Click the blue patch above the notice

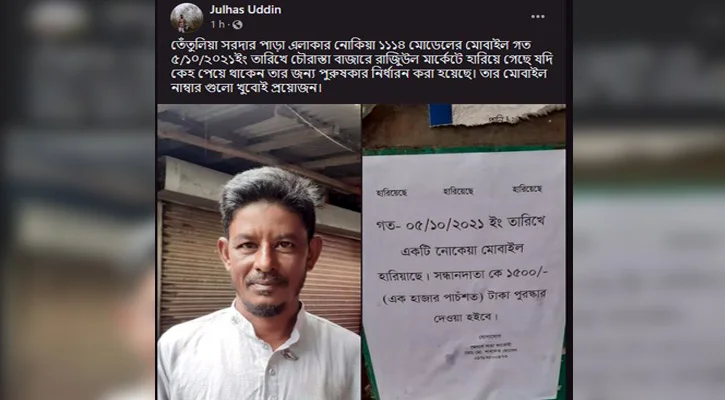point(440,115)
